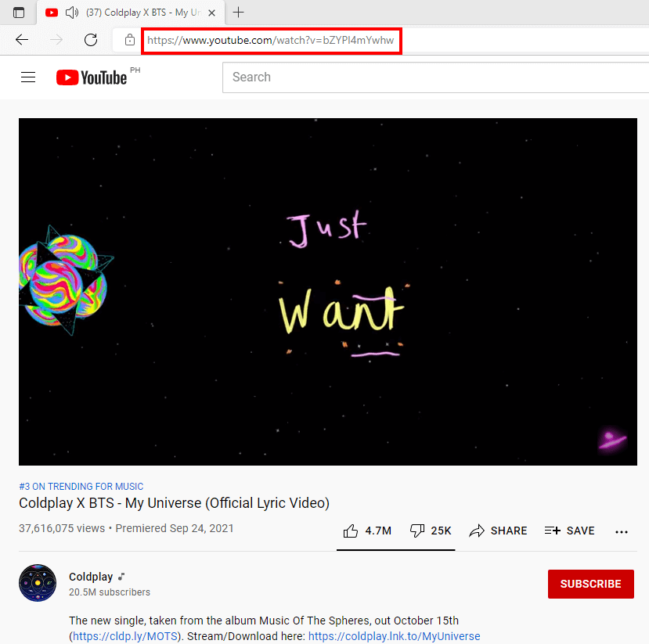Click the 25K dislike count
The height and width of the screenshot is (644, 649).
441,531
